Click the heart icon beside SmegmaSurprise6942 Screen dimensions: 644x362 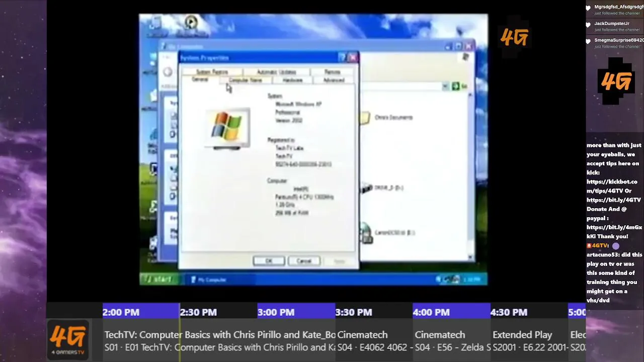click(x=589, y=41)
